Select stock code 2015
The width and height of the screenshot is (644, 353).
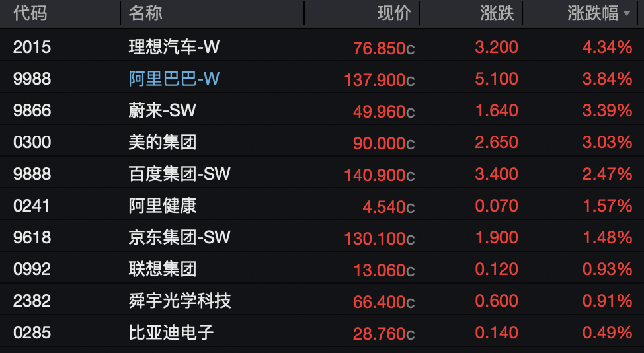coord(32,47)
